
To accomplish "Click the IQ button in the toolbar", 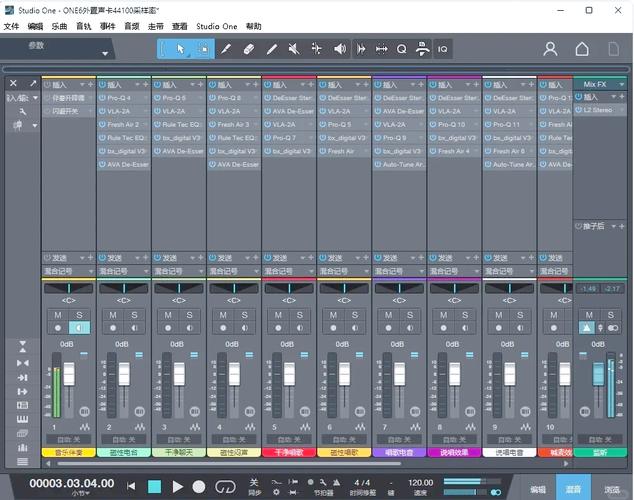I will (x=442, y=48).
